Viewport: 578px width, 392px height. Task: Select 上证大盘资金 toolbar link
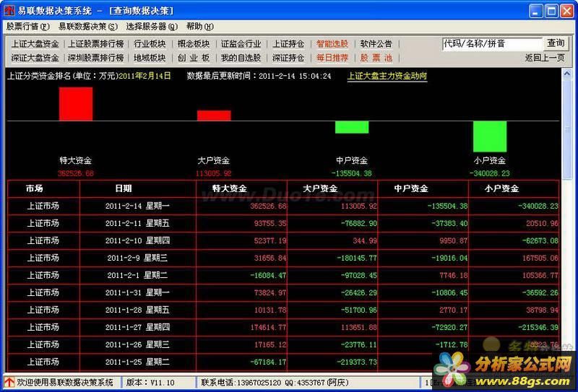[x=35, y=44]
